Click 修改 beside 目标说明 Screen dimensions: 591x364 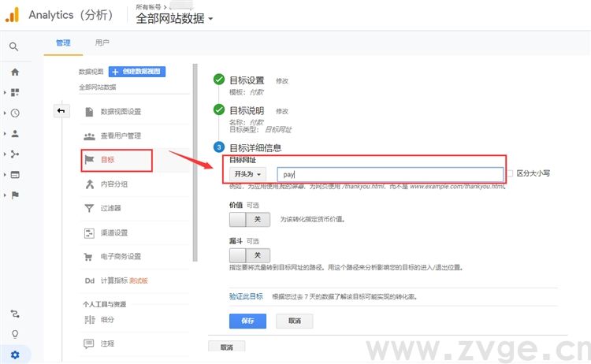pos(282,111)
